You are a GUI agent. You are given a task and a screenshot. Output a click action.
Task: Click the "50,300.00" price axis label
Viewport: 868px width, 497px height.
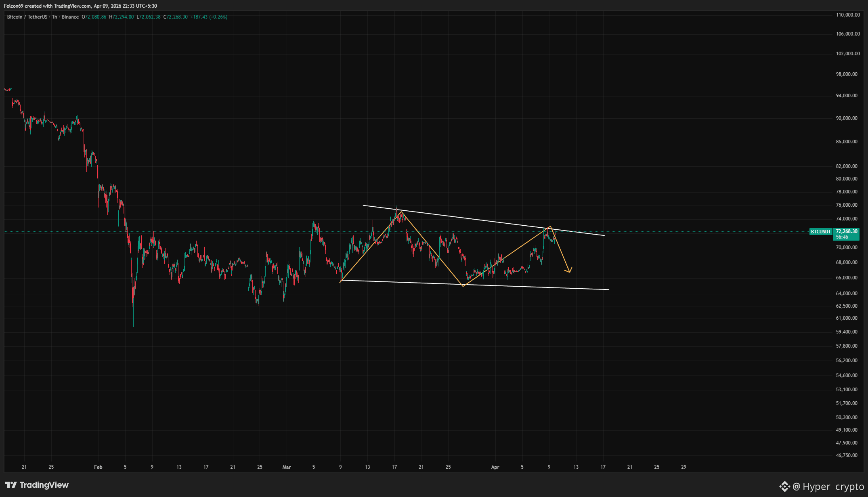coord(847,417)
